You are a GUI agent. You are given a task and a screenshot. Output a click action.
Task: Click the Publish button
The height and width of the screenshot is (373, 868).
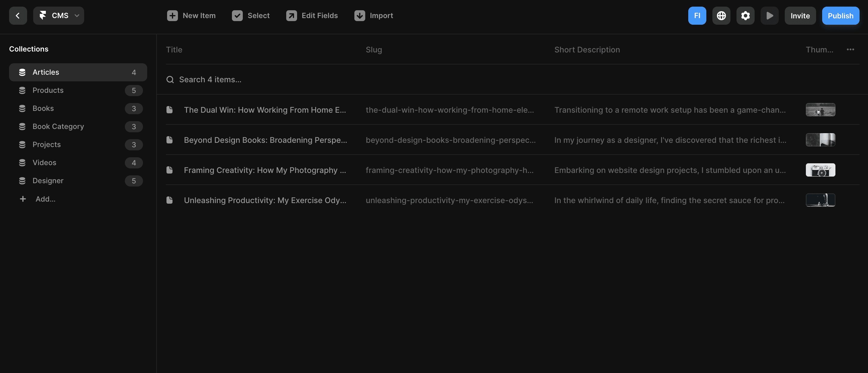pos(840,15)
